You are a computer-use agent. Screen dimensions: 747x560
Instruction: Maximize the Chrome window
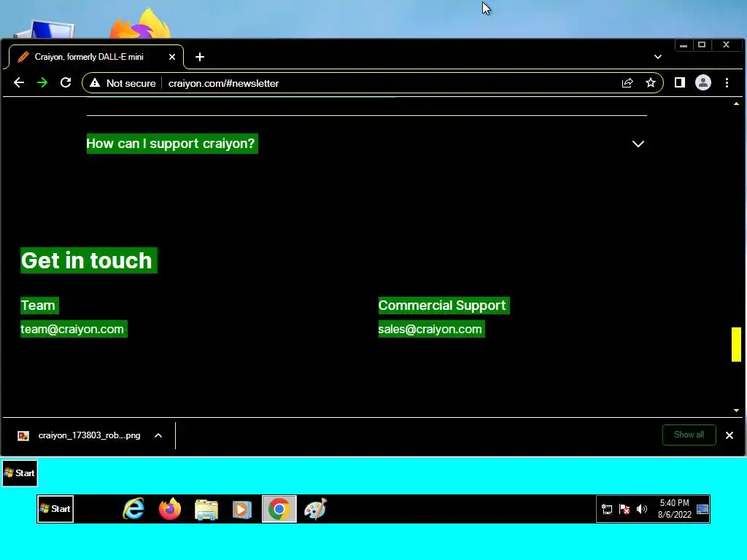pos(702,44)
